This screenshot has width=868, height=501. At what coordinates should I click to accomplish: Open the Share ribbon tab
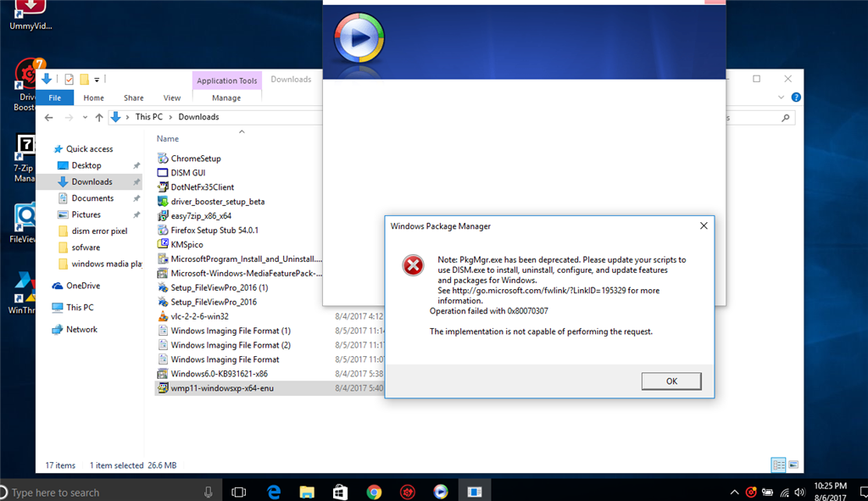click(x=133, y=98)
